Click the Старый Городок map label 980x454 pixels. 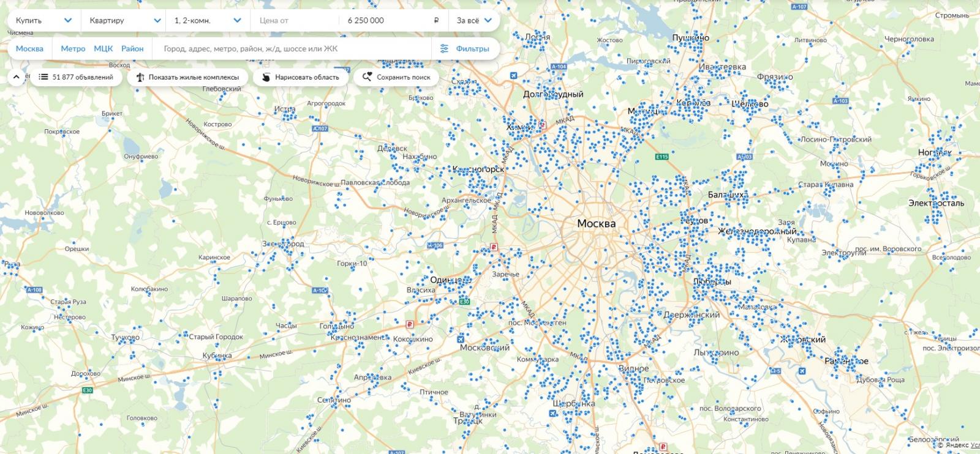[x=216, y=337]
